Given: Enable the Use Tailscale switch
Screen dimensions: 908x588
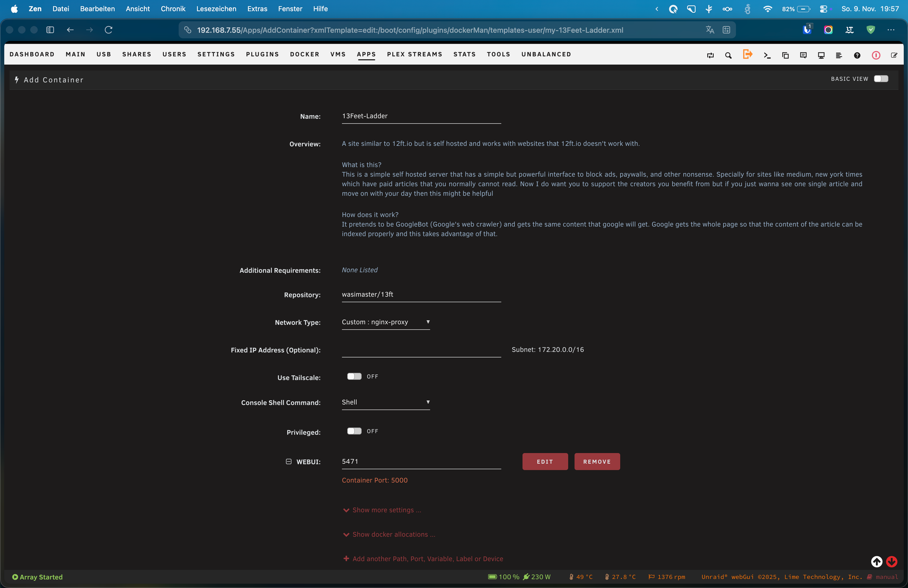Looking at the screenshot, I should pos(354,376).
